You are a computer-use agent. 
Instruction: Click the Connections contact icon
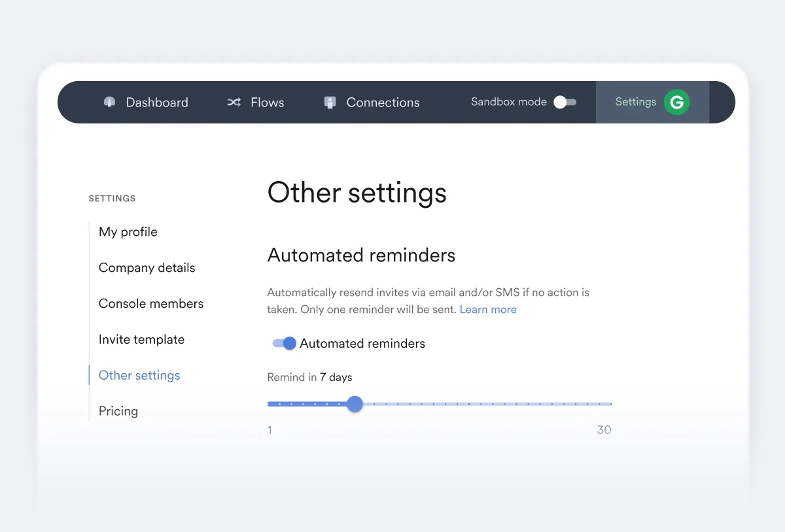(x=330, y=102)
